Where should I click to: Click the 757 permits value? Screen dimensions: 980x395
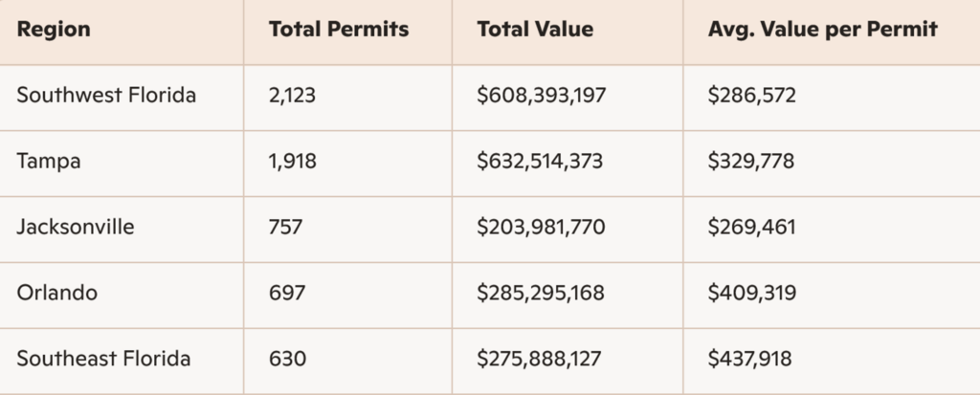(286, 228)
